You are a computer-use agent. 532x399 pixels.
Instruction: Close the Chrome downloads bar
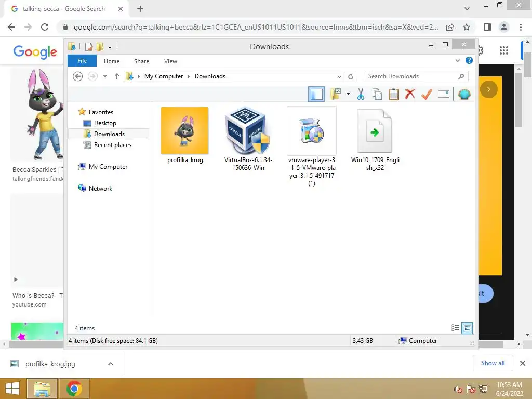[523, 363]
